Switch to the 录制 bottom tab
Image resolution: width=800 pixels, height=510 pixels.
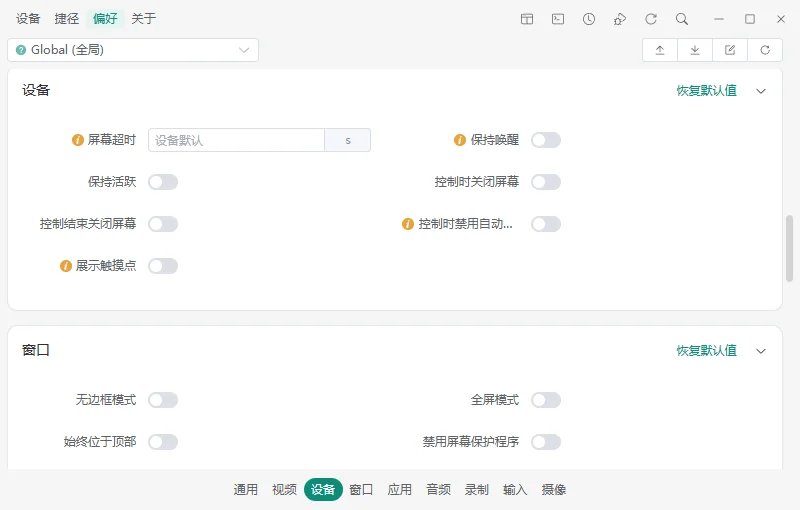(477, 490)
